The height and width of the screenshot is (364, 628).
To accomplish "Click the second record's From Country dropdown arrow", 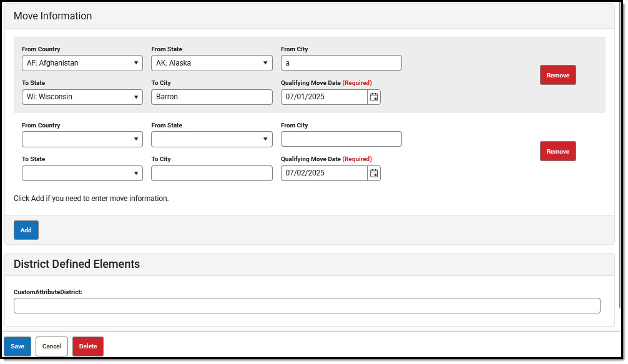I will [136, 139].
